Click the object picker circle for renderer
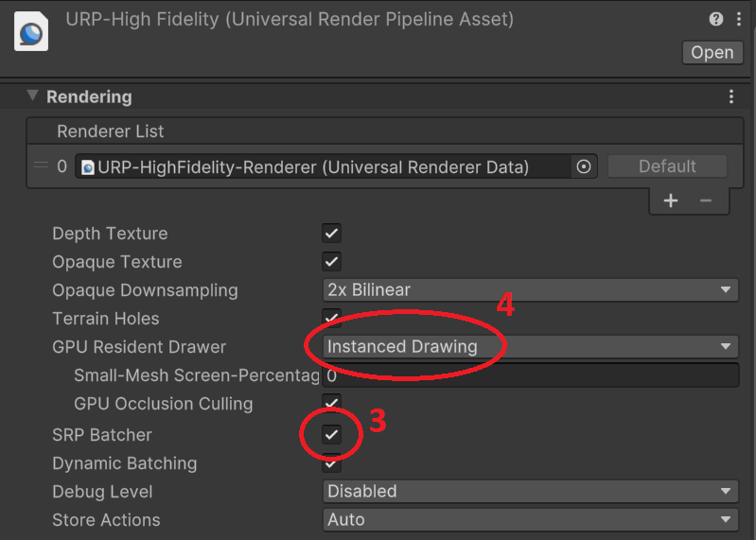 click(x=584, y=166)
